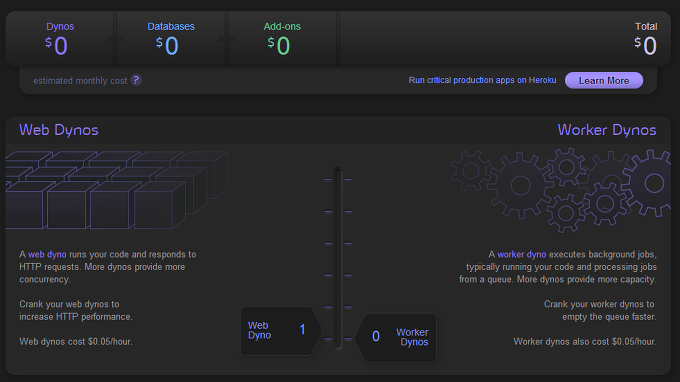
Task: Select the Dynos cost section
Action: (60, 39)
